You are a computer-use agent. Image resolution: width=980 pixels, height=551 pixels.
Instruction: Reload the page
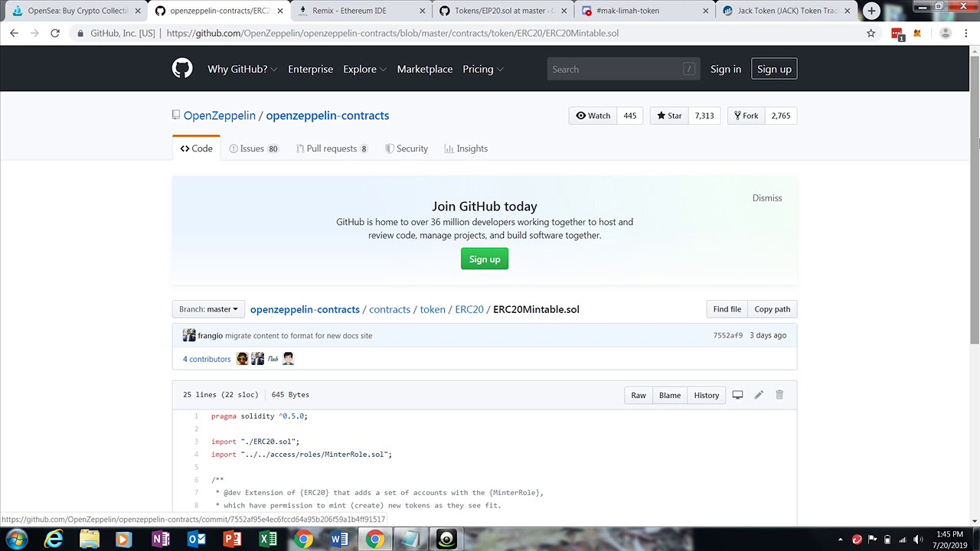pos(55,33)
